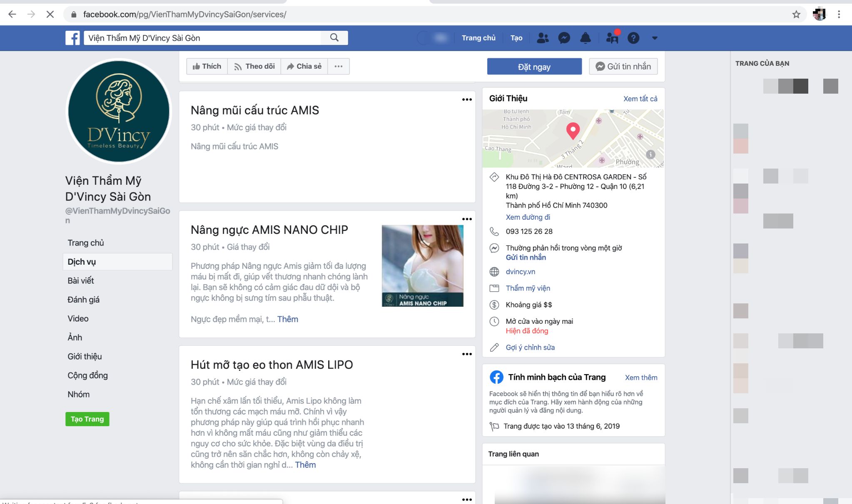This screenshot has height=504, width=852.
Task: Open the Pages icon with red badge
Action: [612, 38]
